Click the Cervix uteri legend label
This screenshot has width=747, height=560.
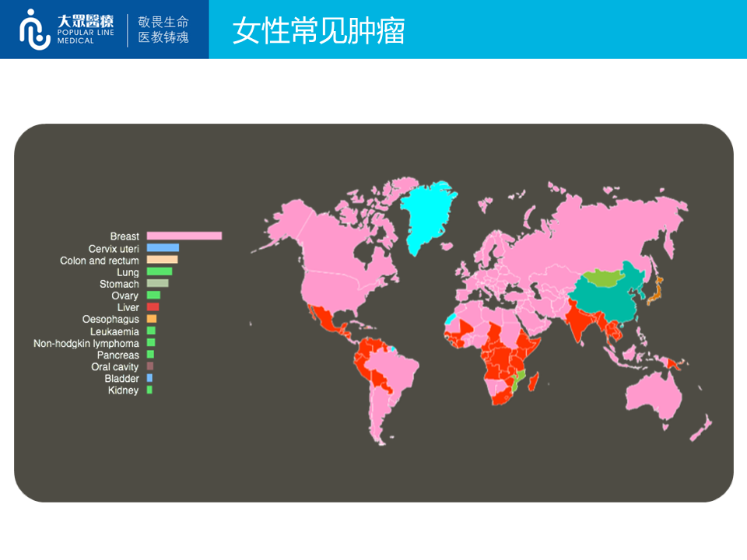pyautogui.click(x=114, y=249)
